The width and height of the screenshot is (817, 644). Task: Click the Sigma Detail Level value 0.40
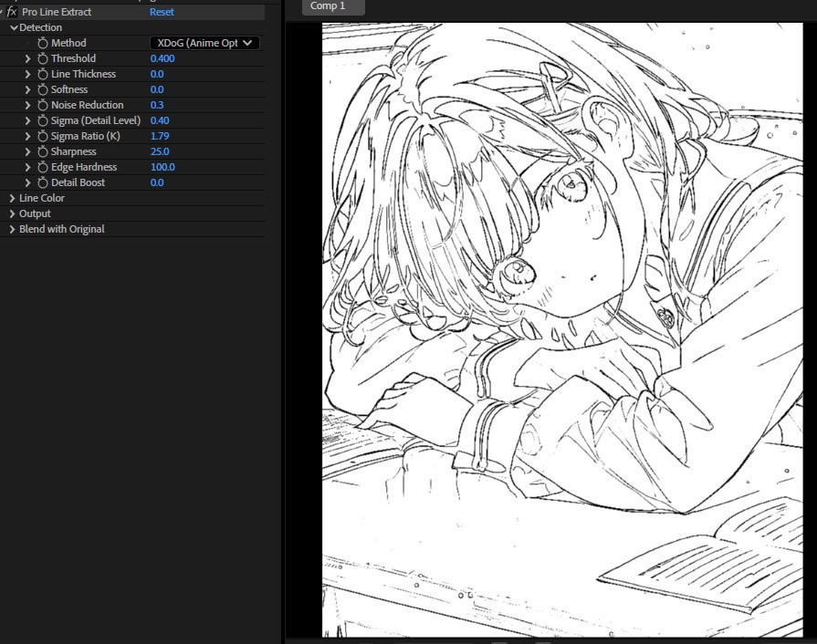160,120
